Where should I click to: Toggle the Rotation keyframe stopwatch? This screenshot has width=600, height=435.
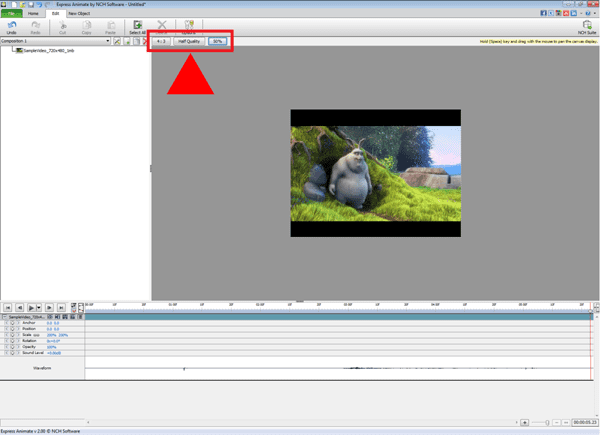point(12,341)
